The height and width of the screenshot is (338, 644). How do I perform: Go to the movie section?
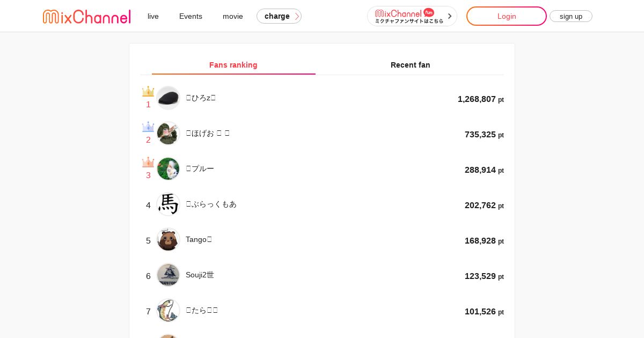click(233, 16)
